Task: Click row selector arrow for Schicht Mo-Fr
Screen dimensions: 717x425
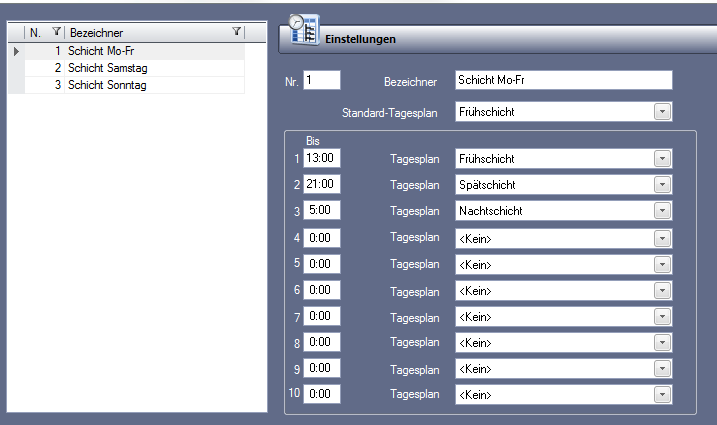Action: pos(16,50)
